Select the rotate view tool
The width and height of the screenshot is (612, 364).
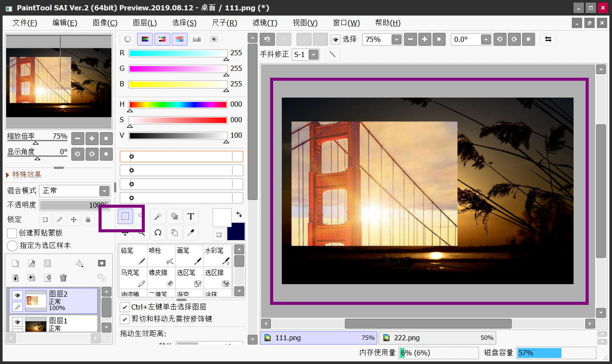tap(158, 232)
